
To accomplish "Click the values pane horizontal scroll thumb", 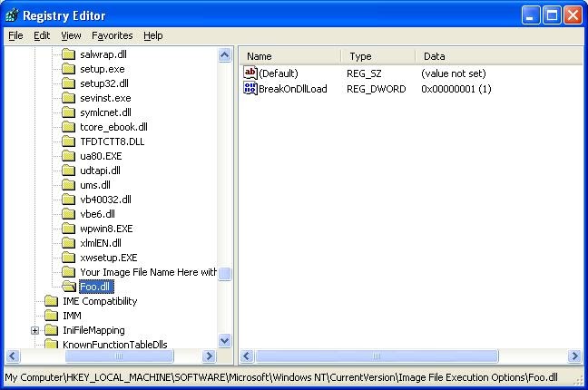I will coord(377,356).
